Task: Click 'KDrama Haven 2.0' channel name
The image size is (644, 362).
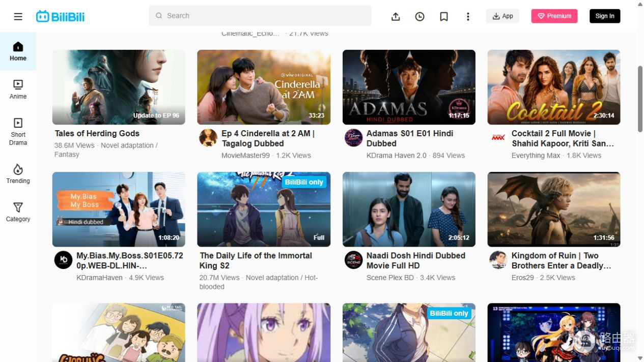Action: pos(397,156)
